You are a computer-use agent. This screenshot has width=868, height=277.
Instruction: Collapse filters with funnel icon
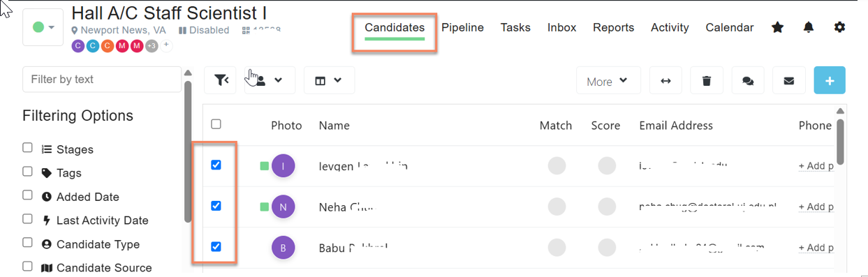click(221, 80)
